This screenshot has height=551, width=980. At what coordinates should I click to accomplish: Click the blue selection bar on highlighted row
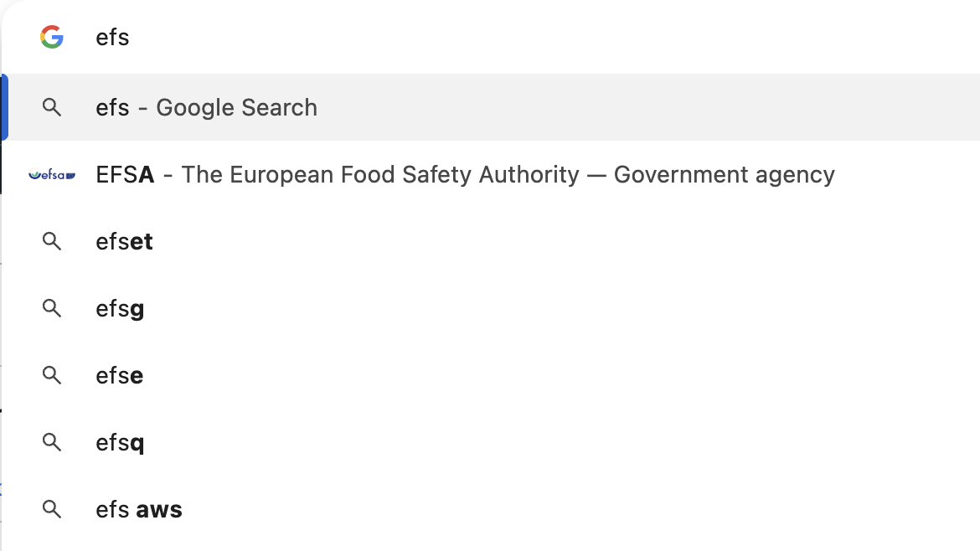pyautogui.click(x=4, y=107)
